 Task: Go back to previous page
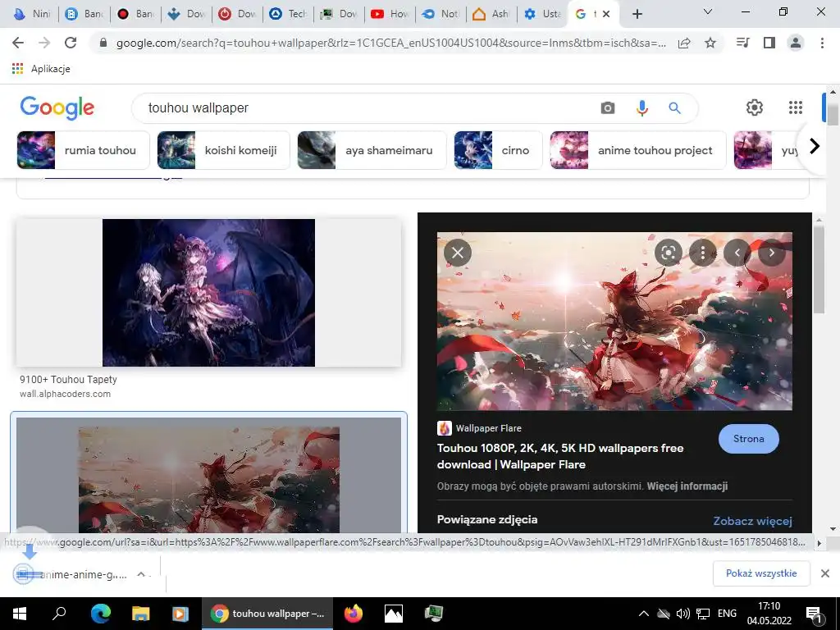pyautogui.click(x=18, y=43)
